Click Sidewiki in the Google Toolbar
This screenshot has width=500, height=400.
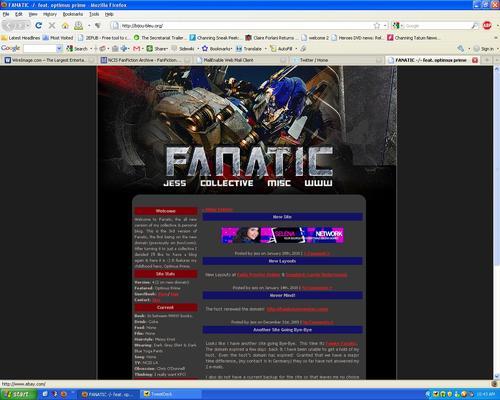pos(183,49)
